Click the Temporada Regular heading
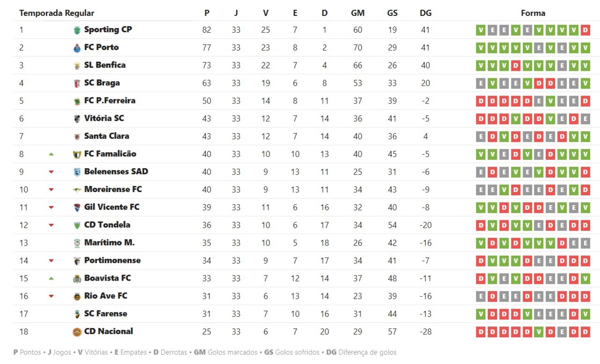This screenshot has width=600, height=364. [57, 13]
